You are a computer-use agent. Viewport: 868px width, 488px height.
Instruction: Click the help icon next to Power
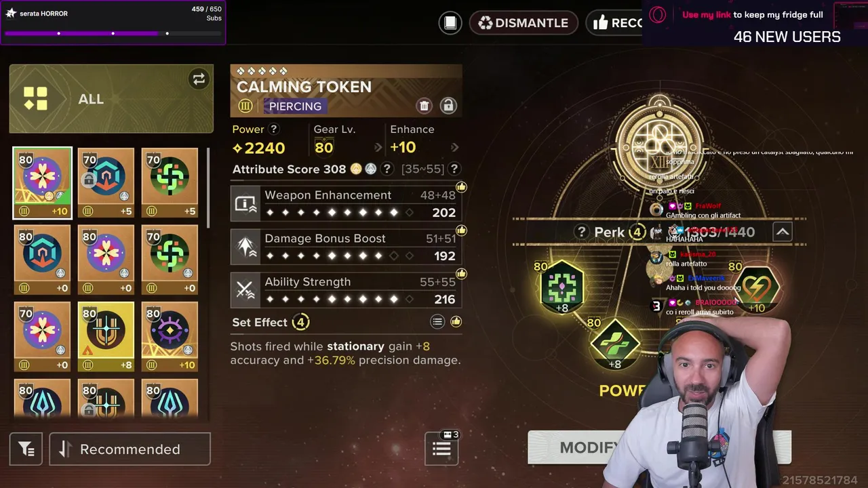pos(274,129)
